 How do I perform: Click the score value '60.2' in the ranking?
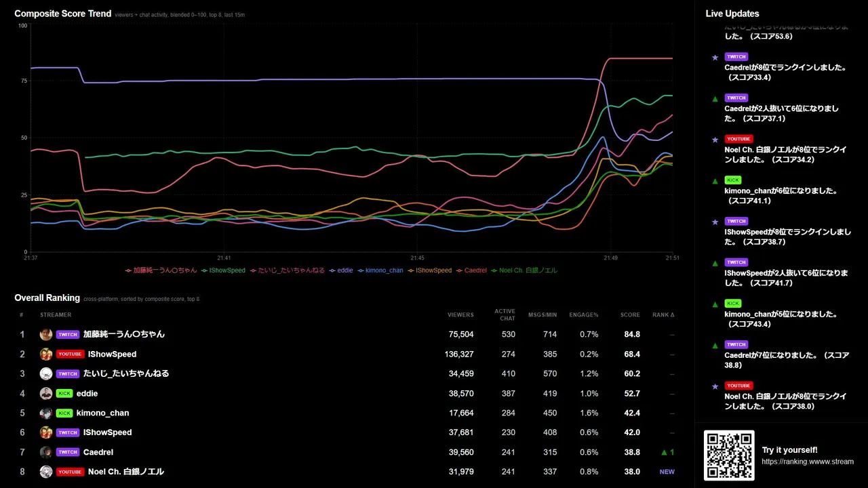(632, 374)
